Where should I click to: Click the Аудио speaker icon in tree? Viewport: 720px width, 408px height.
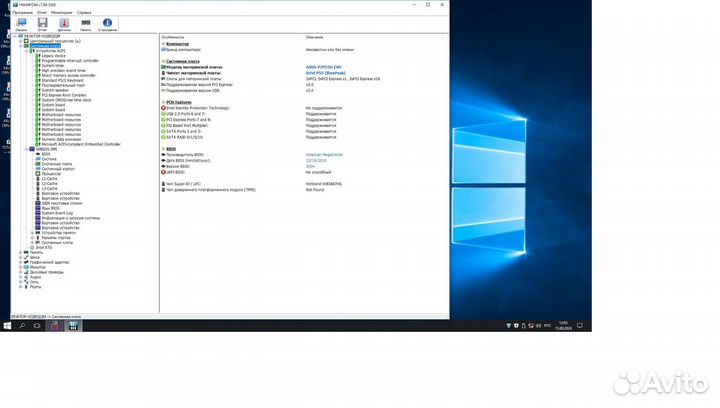26,277
